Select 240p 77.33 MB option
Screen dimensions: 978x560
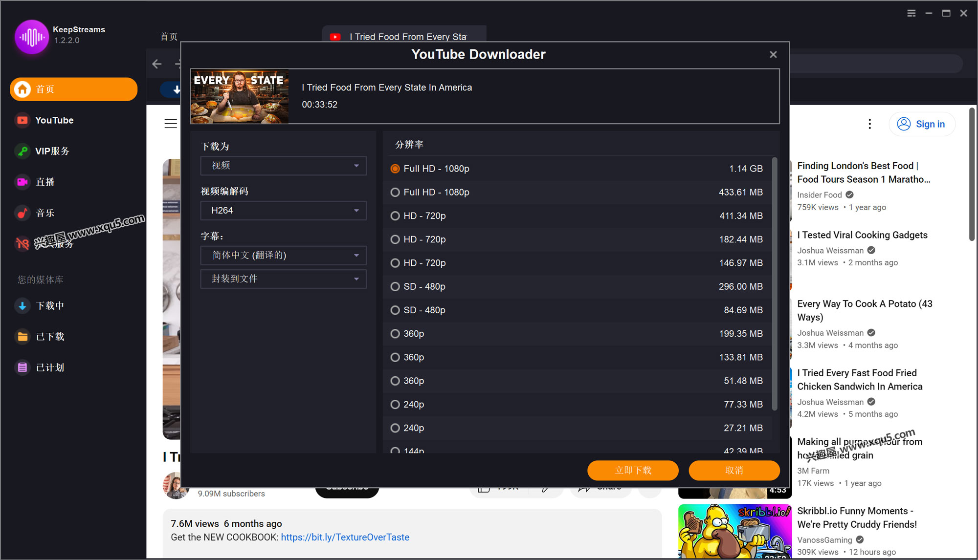pyautogui.click(x=577, y=405)
